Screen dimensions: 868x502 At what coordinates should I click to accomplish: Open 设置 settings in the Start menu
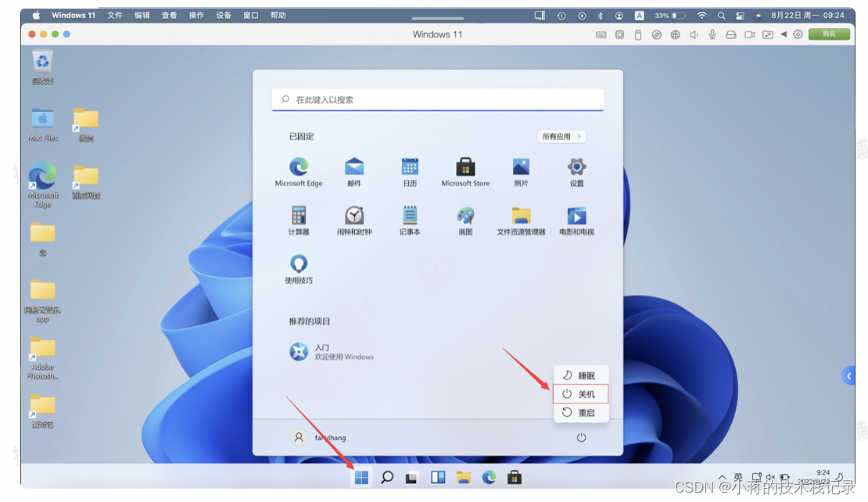[x=576, y=172]
